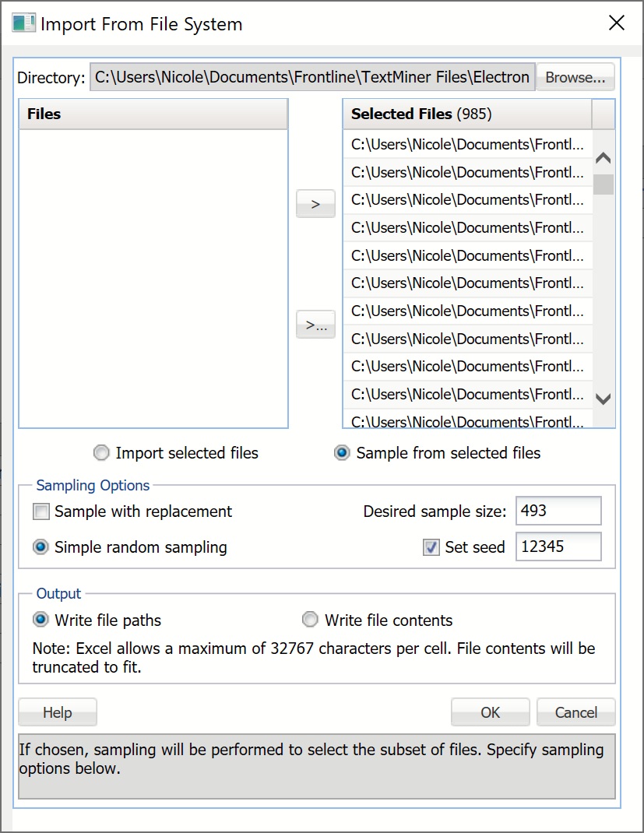
Task: Open the Browse directory picker
Action: [575, 76]
